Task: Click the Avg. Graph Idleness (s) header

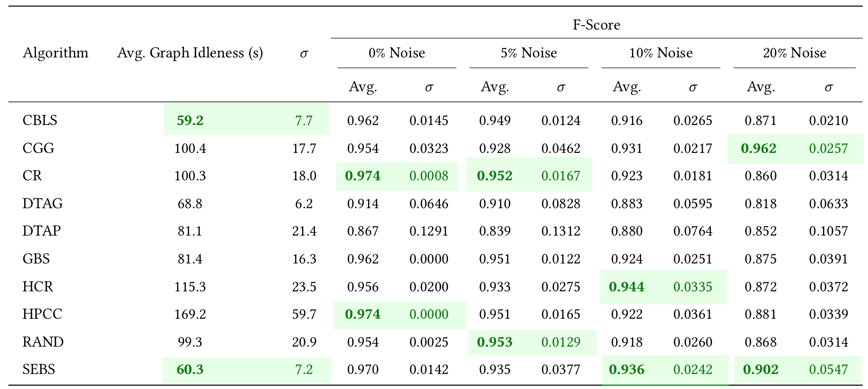Action: pos(190,53)
